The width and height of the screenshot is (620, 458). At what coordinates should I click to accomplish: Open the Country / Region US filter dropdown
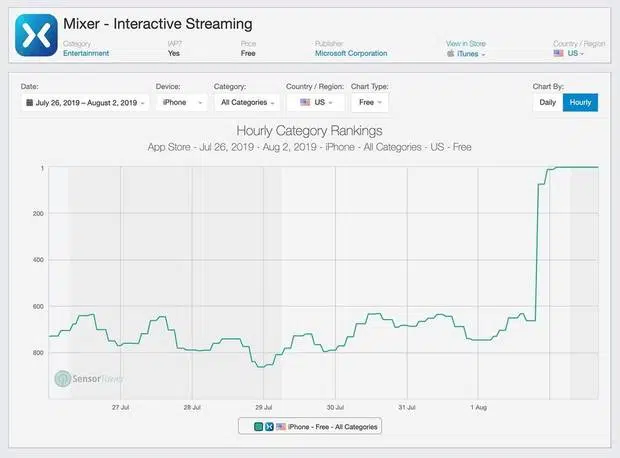click(x=316, y=102)
